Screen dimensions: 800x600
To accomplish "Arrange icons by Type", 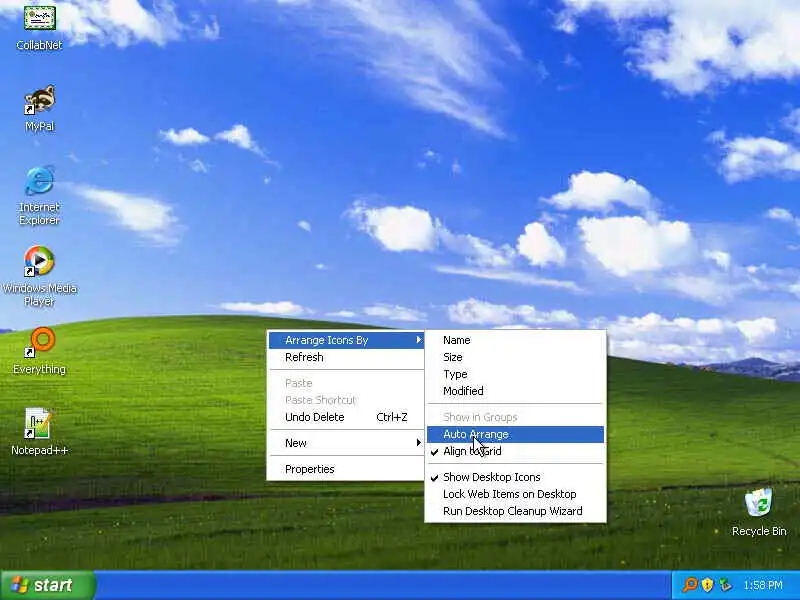I will coord(515,374).
